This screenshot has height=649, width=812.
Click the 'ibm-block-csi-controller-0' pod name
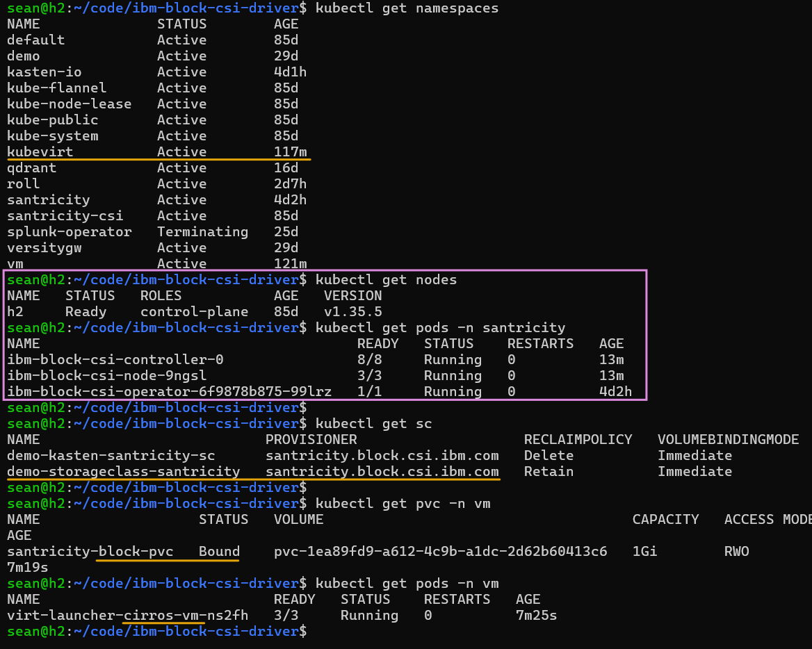tap(115, 360)
